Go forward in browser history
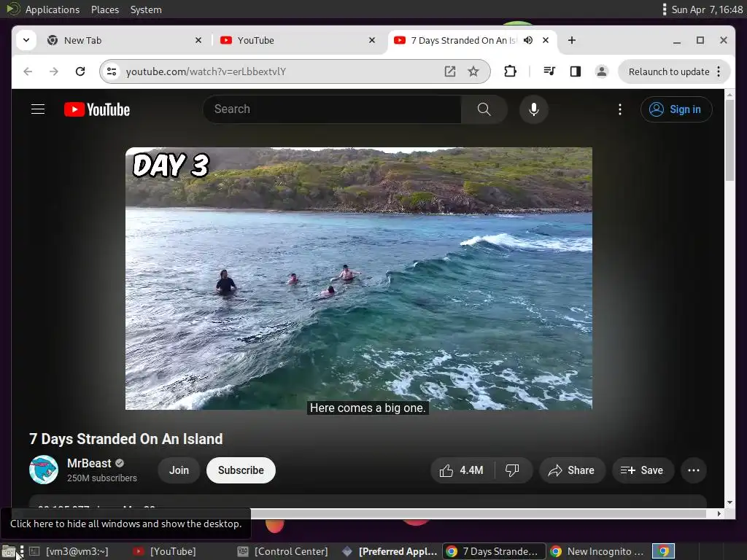The width and height of the screenshot is (747, 560). click(x=54, y=71)
